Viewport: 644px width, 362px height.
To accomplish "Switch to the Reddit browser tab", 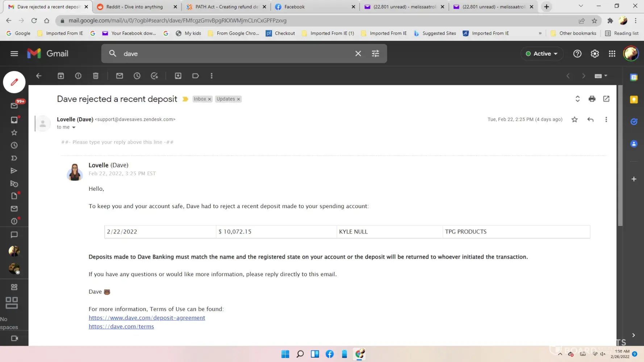I will point(134,7).
